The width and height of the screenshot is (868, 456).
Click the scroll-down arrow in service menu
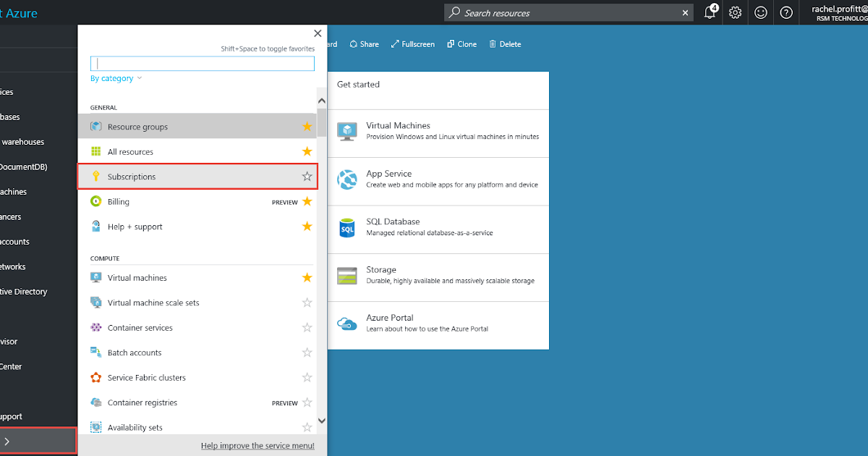click(321, 420)
